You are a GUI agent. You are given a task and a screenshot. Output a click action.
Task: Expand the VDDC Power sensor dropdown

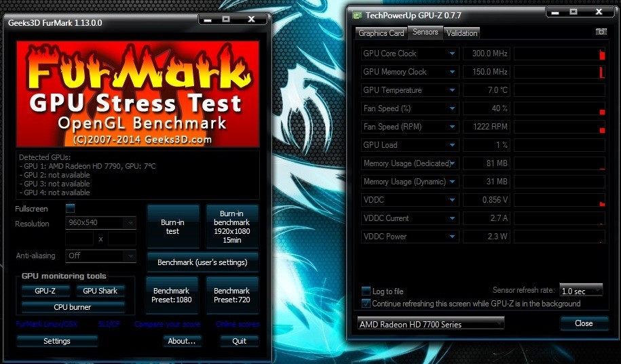point(452,237)
